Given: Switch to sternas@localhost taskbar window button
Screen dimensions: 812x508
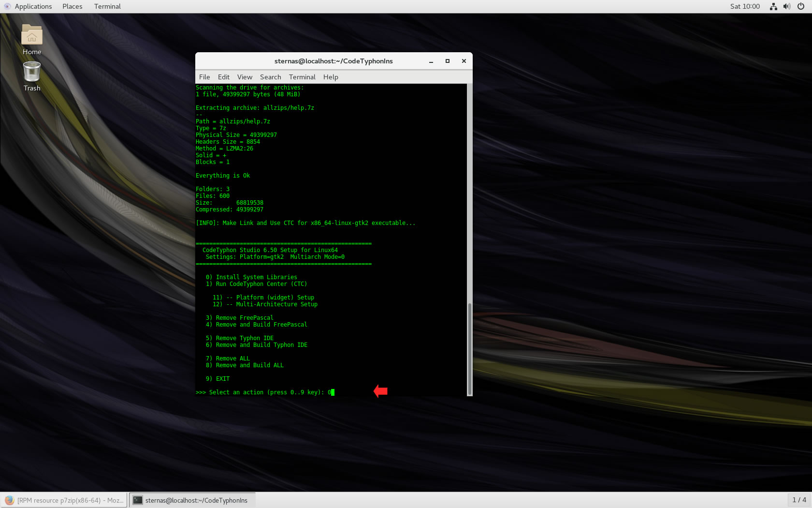Looking at the screenshot, I should click(192, 500).
